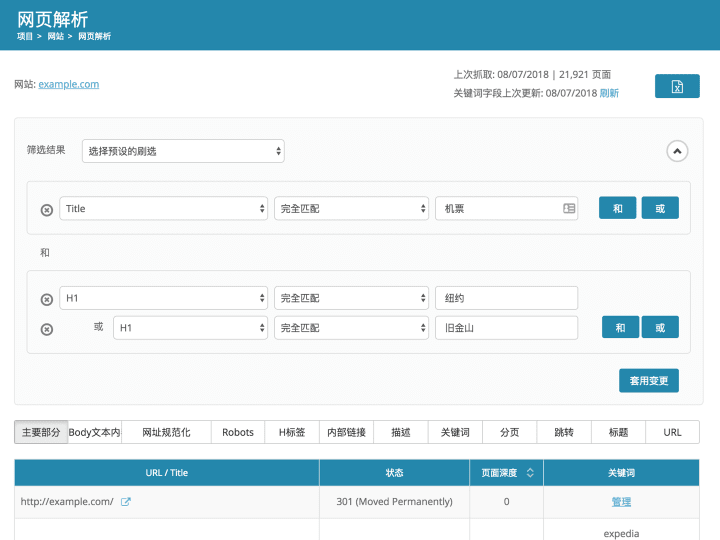Open 完全匹配 dropdown in 旧金山 row

pos(351,328)
